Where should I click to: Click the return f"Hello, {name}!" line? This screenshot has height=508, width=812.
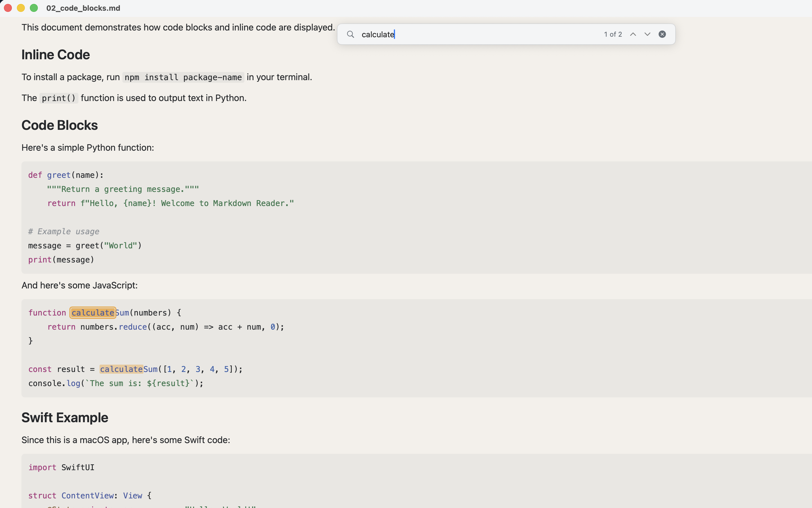pyautogui.click(x=171, y=203)
